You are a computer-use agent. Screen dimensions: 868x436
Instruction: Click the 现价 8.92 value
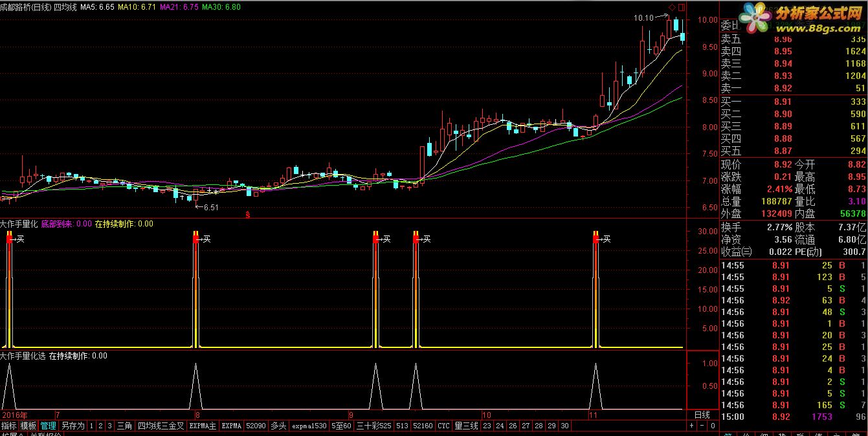tap(783, 164)
